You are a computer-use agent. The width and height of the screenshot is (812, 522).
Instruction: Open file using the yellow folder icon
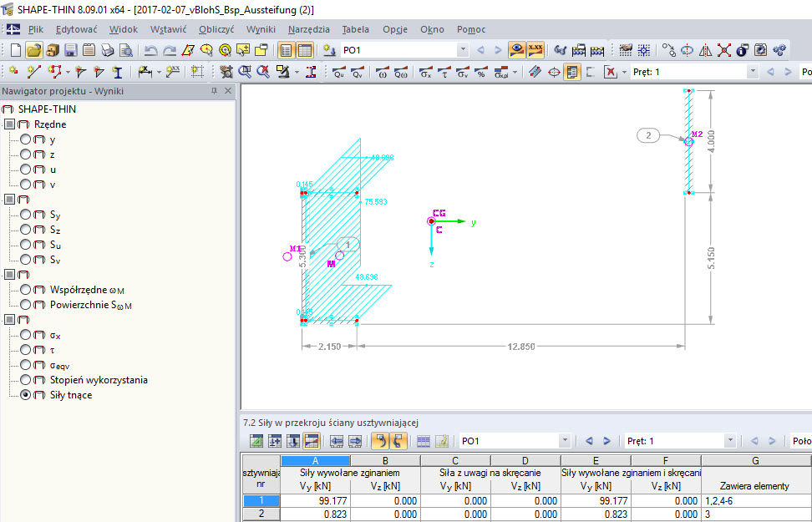(x=34, y=50)
